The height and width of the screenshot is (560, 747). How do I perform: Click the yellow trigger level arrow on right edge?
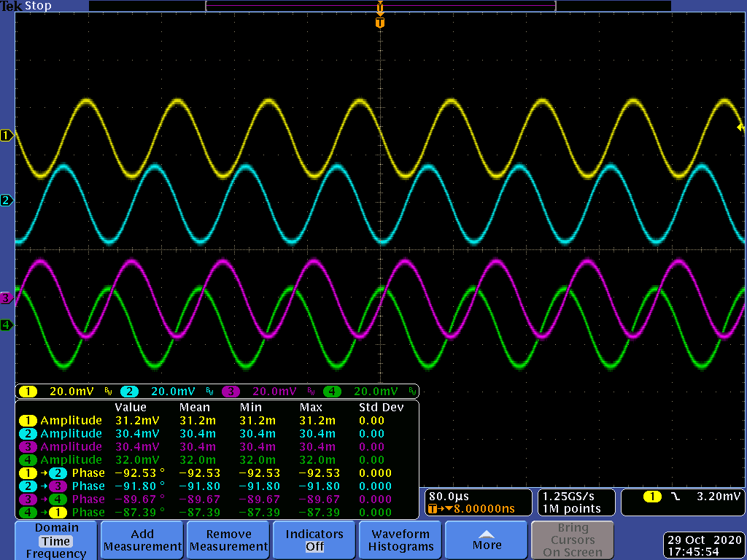click(740, 128)
